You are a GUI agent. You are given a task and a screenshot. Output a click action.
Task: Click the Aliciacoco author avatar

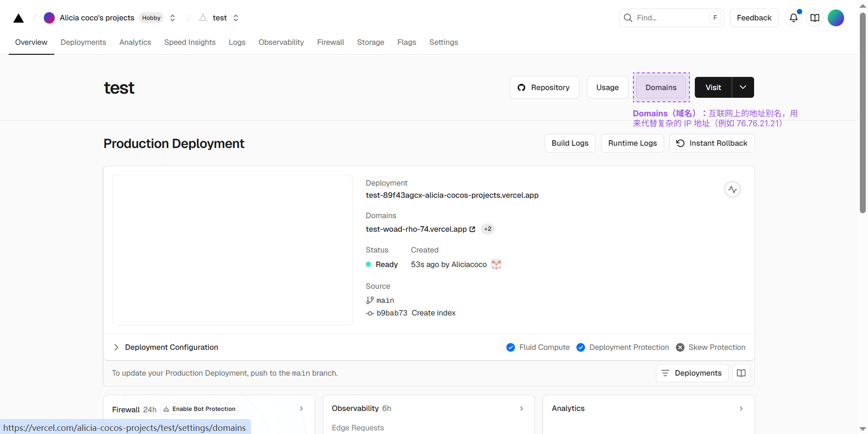click(x=496, y=264)
